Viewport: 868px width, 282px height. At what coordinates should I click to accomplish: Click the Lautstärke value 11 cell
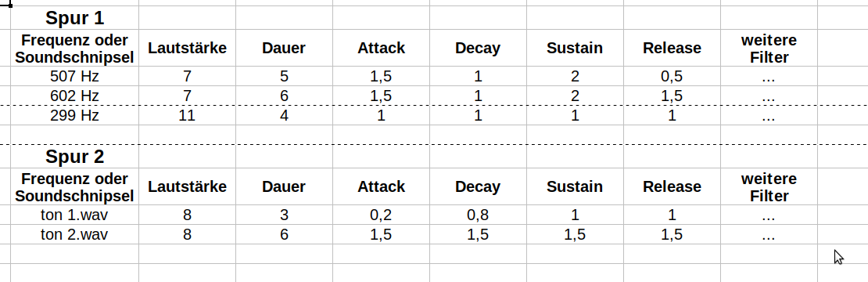click(x=187, y=115)
